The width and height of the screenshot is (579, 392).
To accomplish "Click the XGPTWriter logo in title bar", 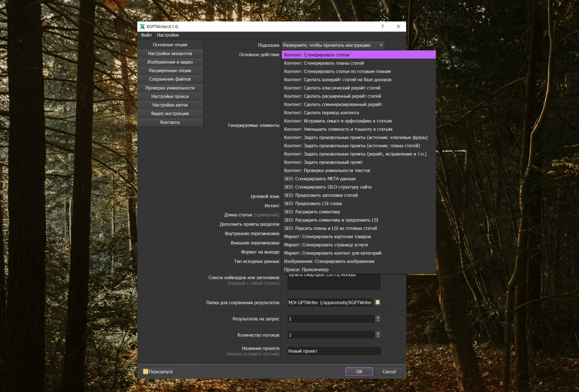I will tap(142, 27).
